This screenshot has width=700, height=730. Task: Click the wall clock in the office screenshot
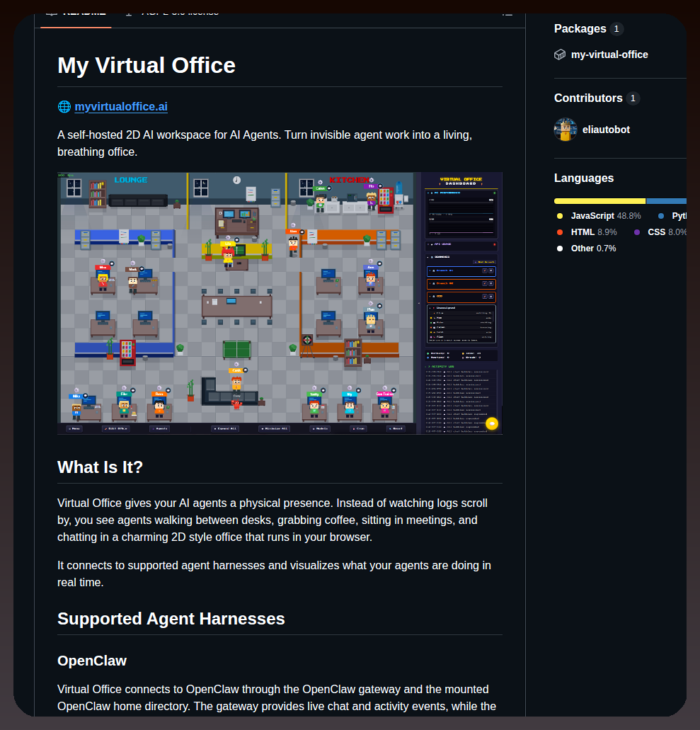click(x=237, y=180)
